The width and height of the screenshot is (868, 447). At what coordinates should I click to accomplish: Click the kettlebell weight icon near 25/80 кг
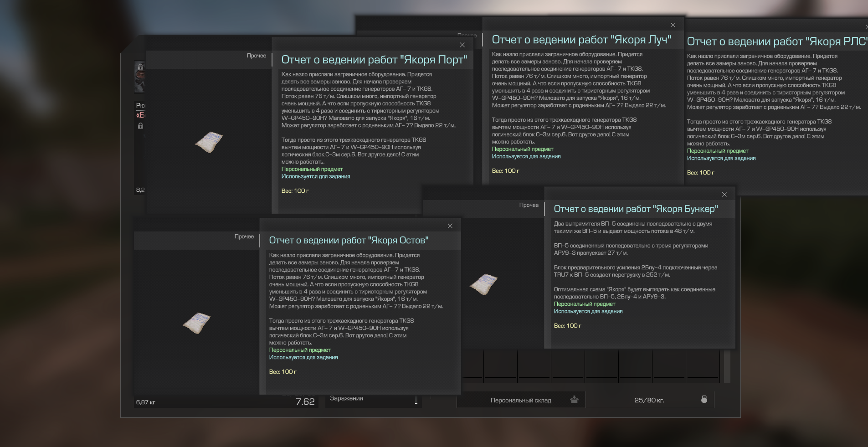(704, 399)
